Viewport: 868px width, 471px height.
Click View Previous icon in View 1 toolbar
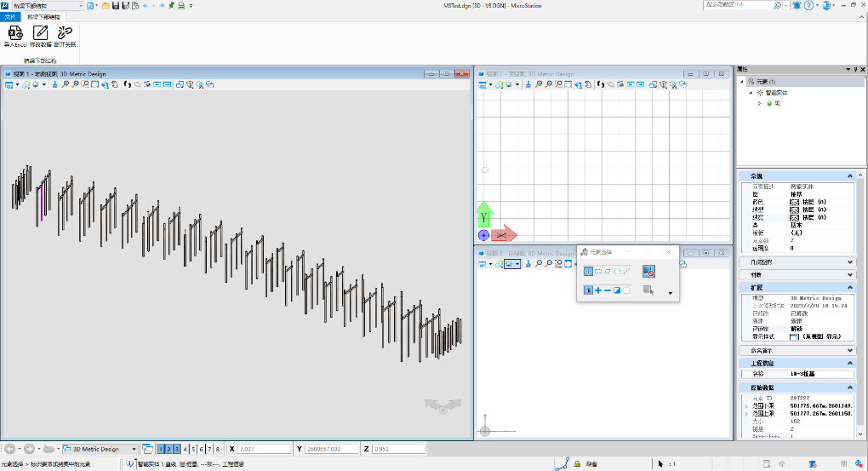[157, 85]
